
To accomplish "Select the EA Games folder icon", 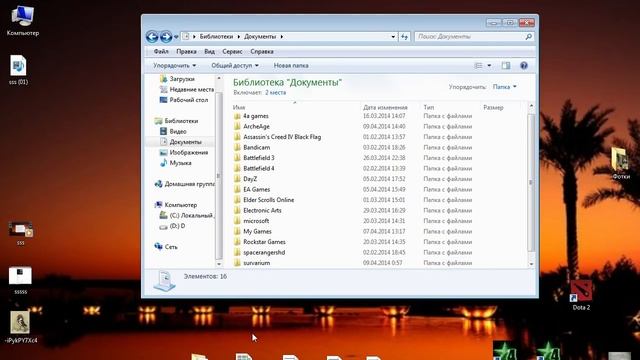I will point(237,190).
